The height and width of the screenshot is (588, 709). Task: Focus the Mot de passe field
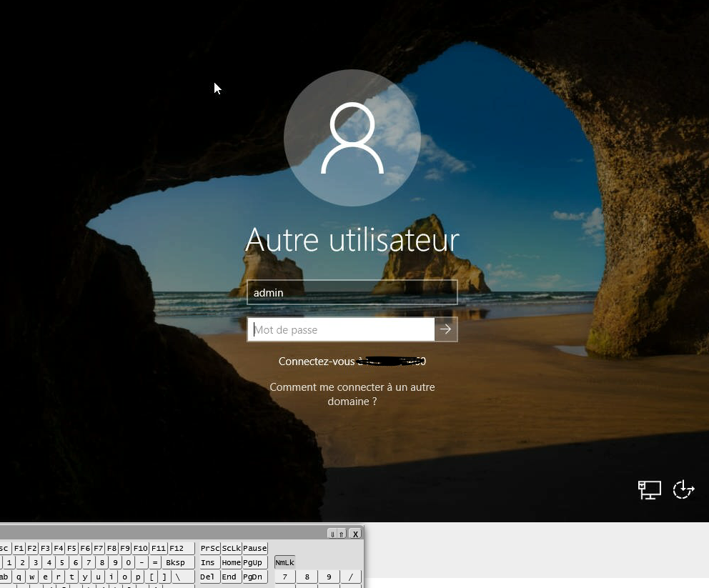click(x=341, y=329)
